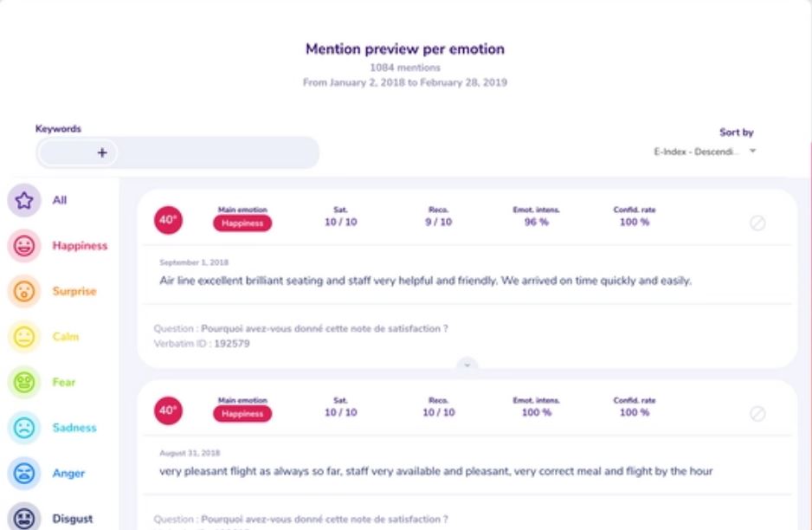Image resolution: width=812 pixels, height=530 pixels.
Task: Click the Sort by dropdown arrow
Action: (x=752, y=150)
